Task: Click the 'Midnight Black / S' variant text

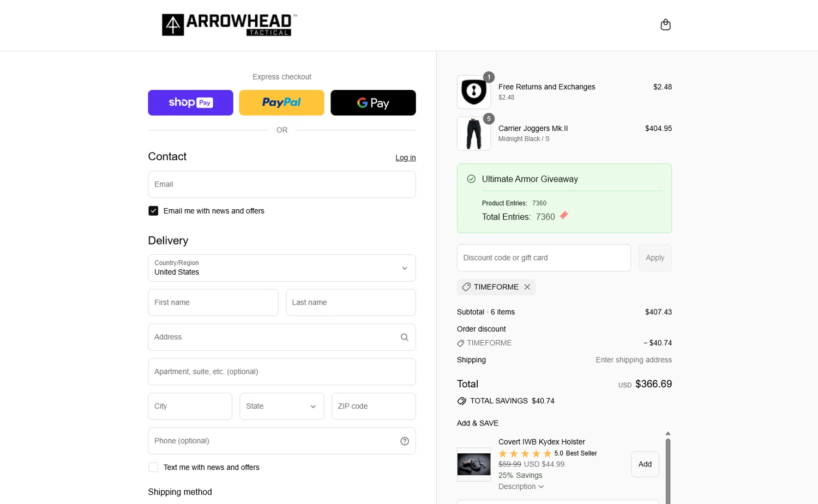Action: 524,139
